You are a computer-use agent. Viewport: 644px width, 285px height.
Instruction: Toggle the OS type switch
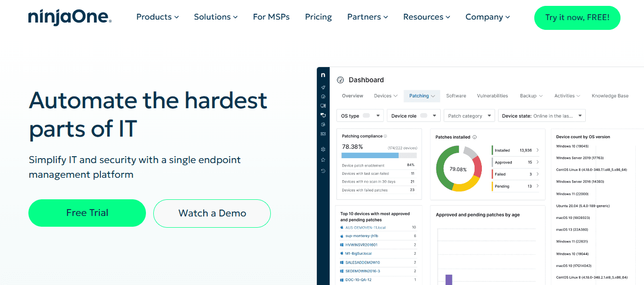[x=366, y=116]
